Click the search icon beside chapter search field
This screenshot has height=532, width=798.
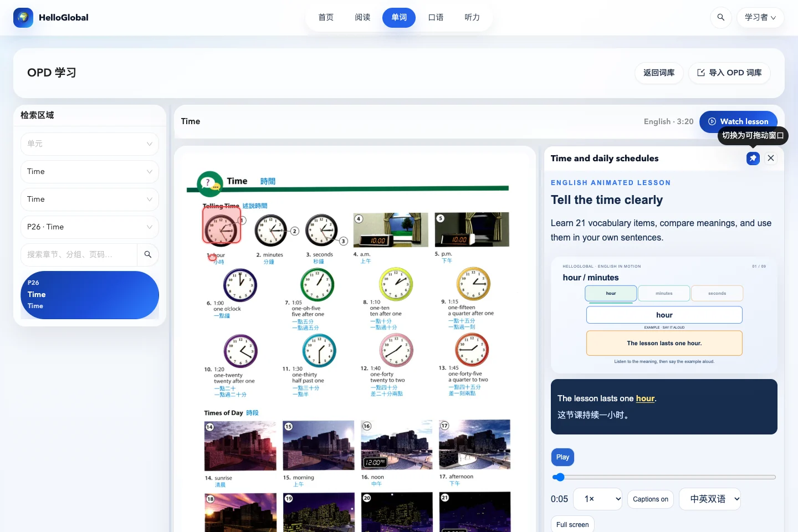[148, 254]
